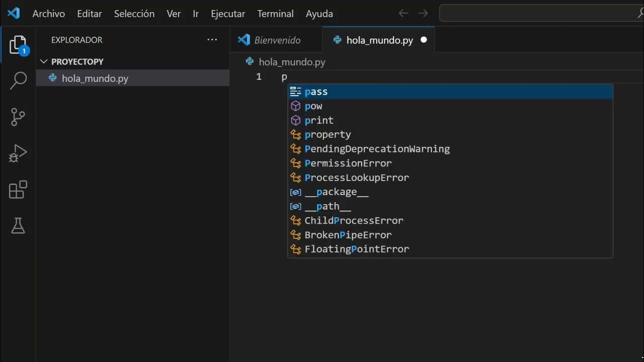
Task: Open the Archivo menu
Action: coord(49,14)
